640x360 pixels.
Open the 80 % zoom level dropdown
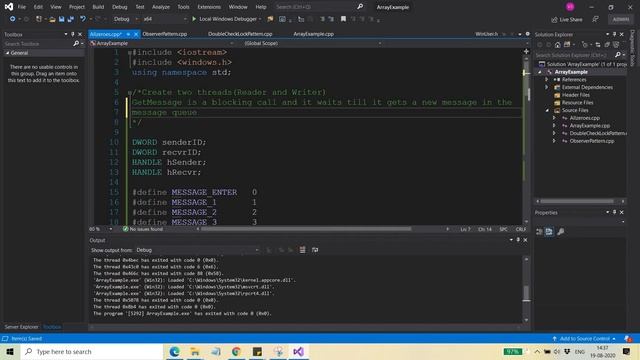click(100, 229)
